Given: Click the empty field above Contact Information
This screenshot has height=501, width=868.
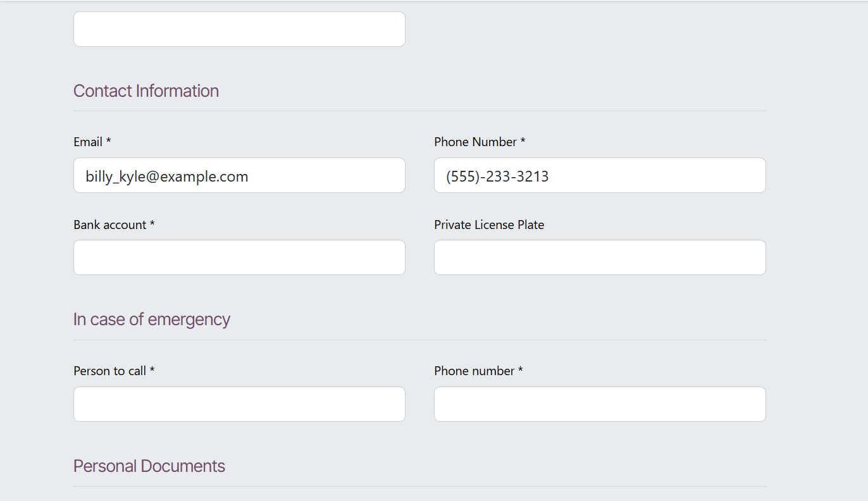Looking at the screenshot, I should (239, 29).
